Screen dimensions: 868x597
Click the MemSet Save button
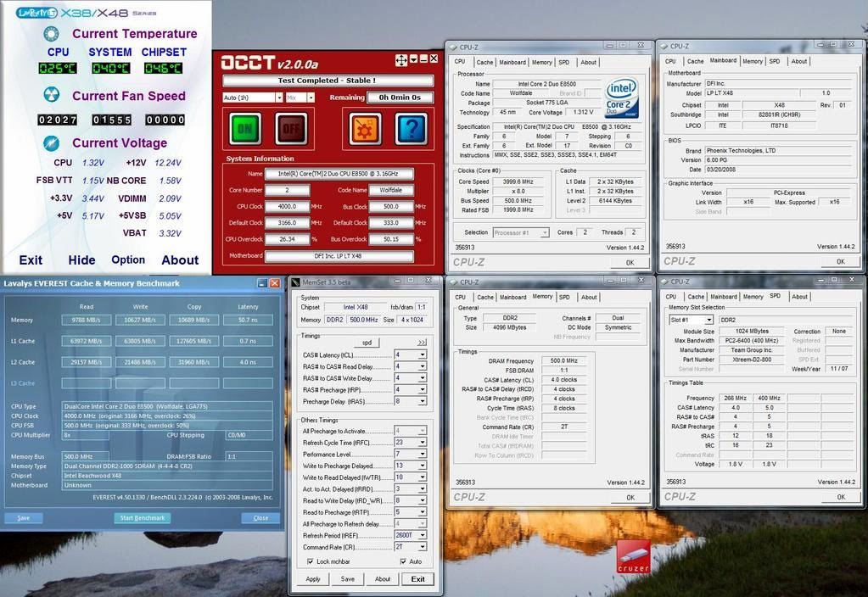pyautogui.click(x=348, y=579)
